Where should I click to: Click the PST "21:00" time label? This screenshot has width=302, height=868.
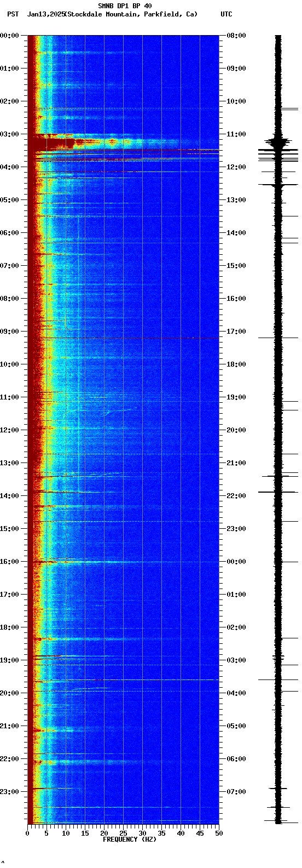coord(9,726)
